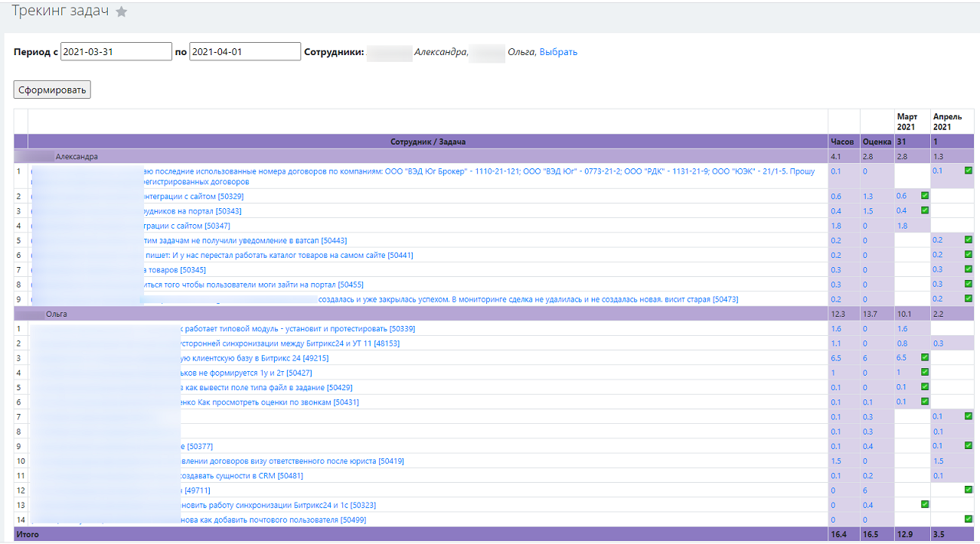This screenshot has height=544, width=980.
Task: Click the favorite star next to Трекинг задач
Action: click(x=121, y=11)
